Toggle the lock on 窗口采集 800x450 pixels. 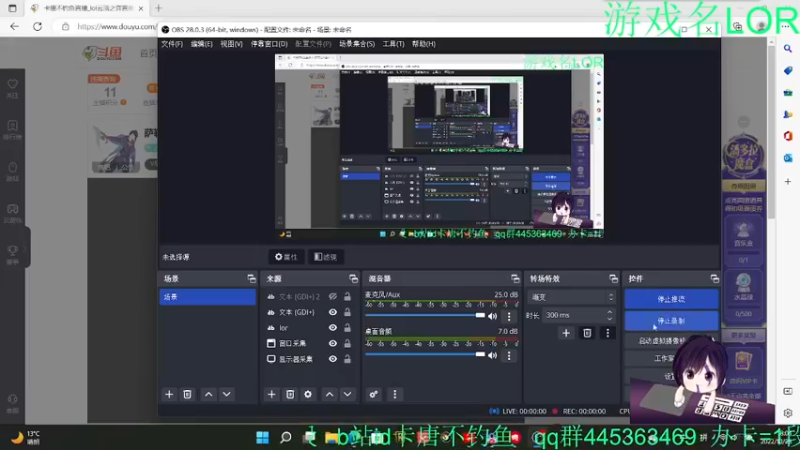pos(347,343)
